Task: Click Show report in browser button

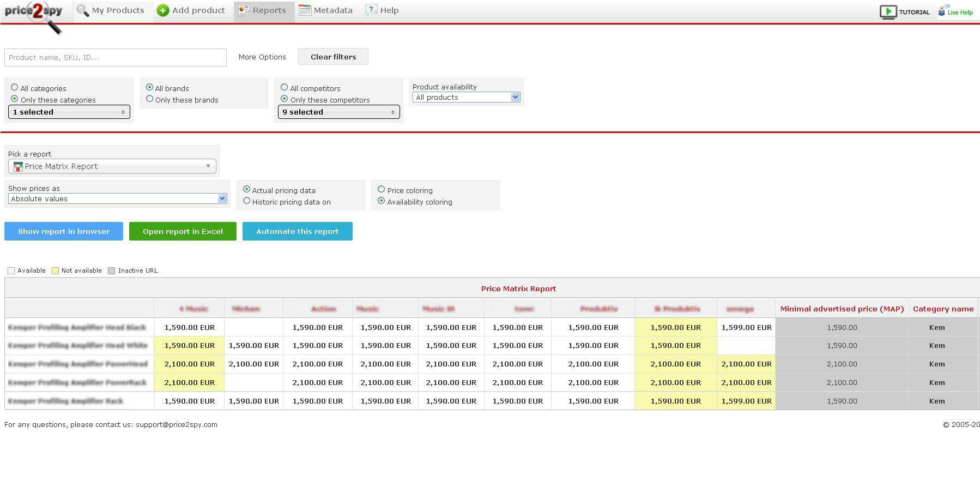Action: (64, 231)
